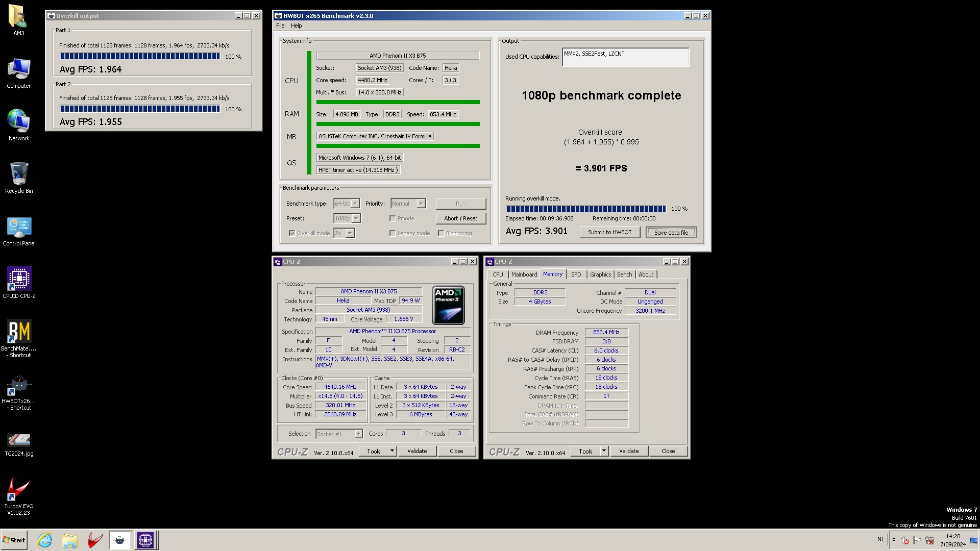Click the Abort / Reset button
980x551 pixels.
(460, 218)
